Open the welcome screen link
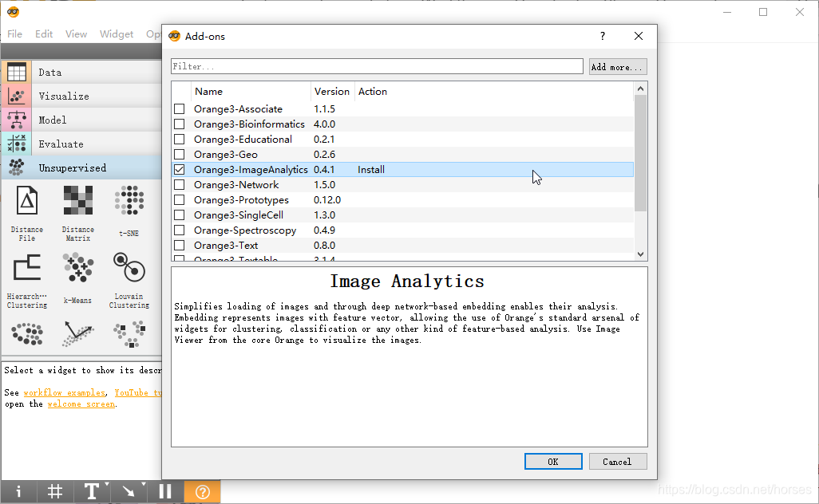819x504 pixels. coord(81,404)
